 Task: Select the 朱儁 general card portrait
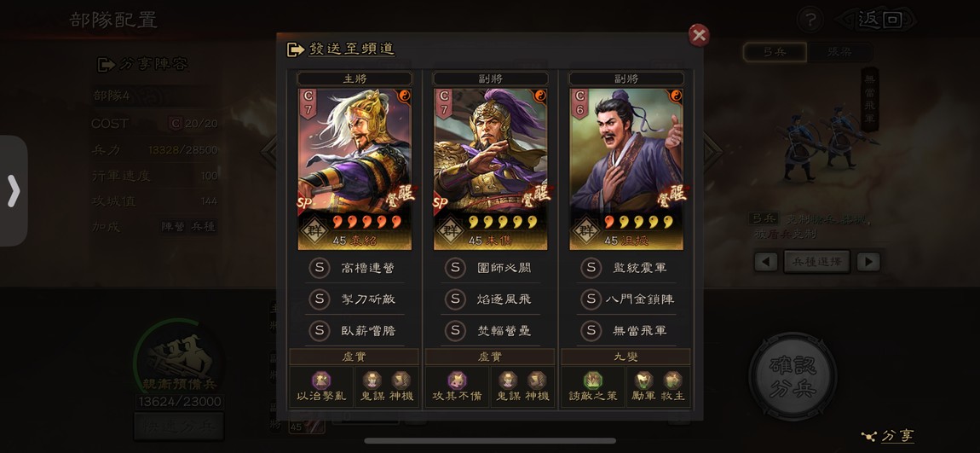(491, 169)
